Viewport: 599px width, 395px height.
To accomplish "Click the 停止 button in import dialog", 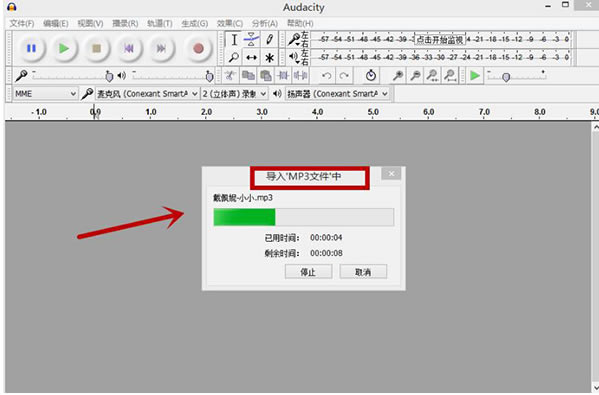I will (x=308, y=272).
